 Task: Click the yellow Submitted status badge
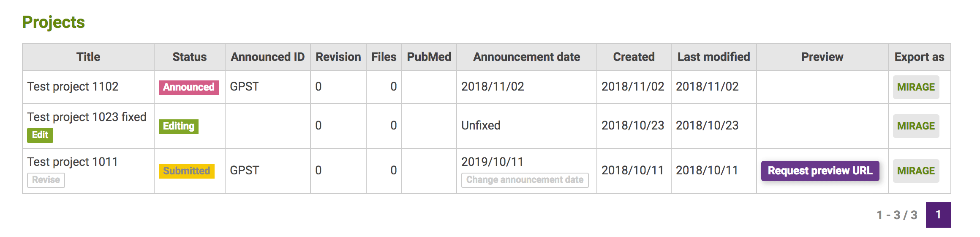click(x=186, y=171)
